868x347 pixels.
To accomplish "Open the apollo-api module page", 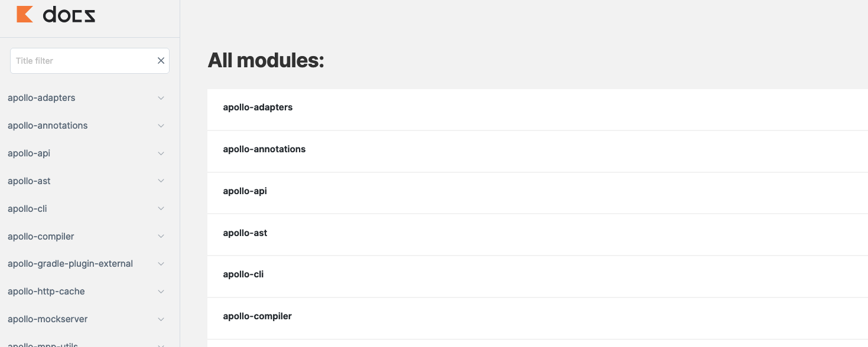I will (245, 191).
